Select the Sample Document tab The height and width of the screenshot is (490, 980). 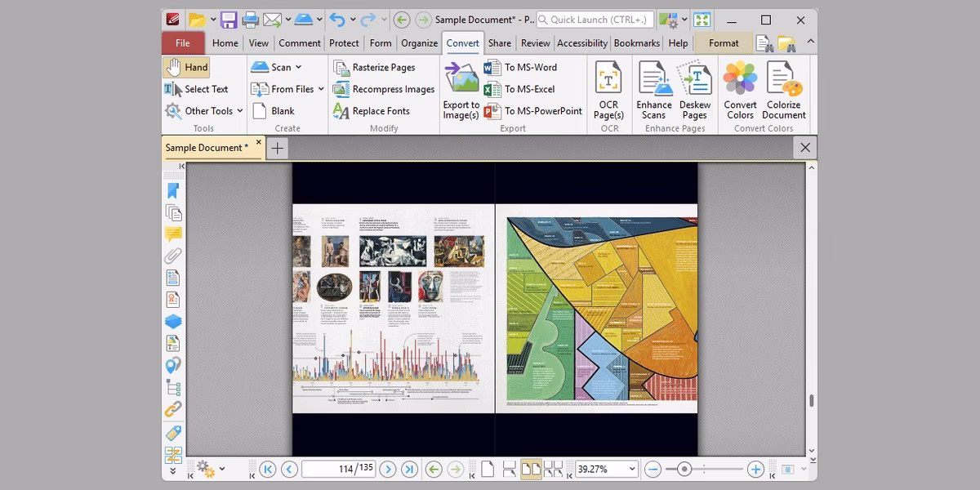tap(212, 148)
